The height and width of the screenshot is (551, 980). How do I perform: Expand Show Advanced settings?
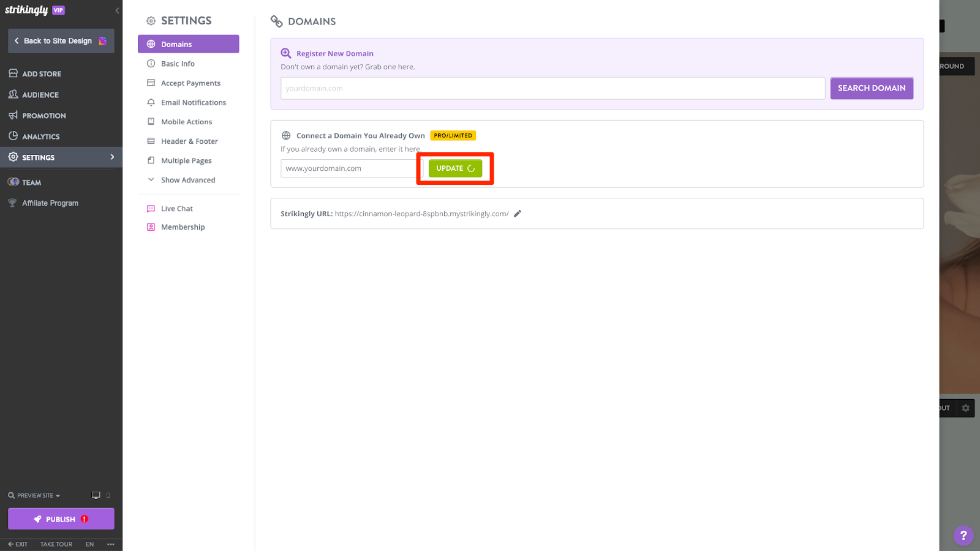188,180
